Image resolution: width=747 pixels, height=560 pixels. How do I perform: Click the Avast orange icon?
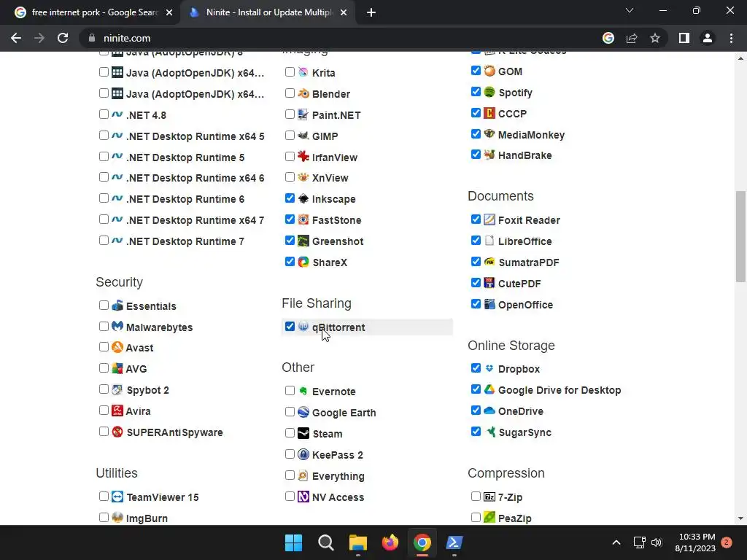pos(117,347)
